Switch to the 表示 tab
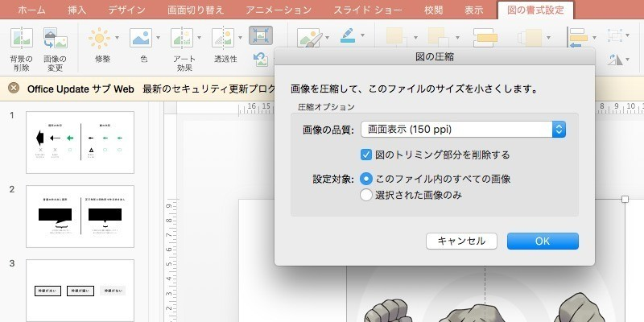The height and width of the screenshot is (322, 644). pos(473,10)
